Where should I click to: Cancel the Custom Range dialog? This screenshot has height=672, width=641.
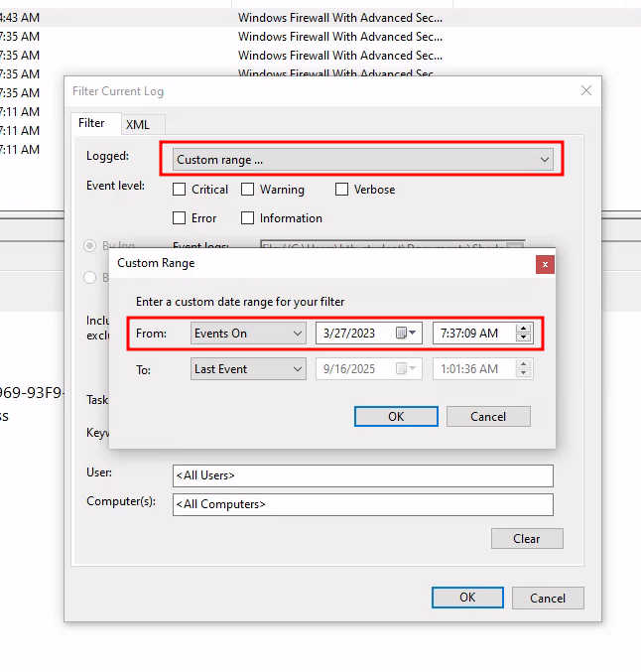(488, 417)
